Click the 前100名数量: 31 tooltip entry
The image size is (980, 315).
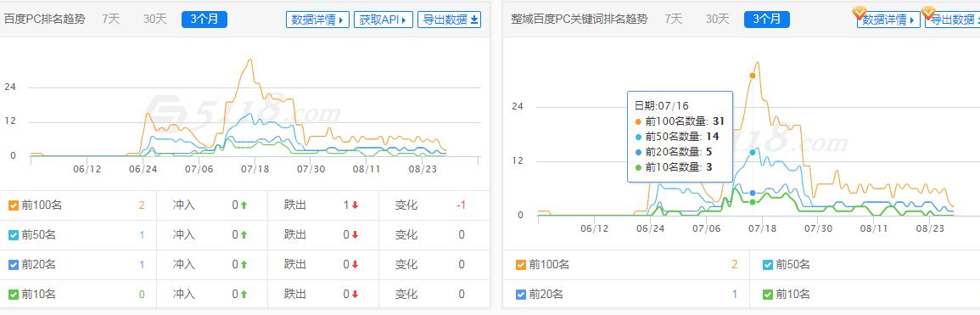pyautogui.click(x=680, y=121)
